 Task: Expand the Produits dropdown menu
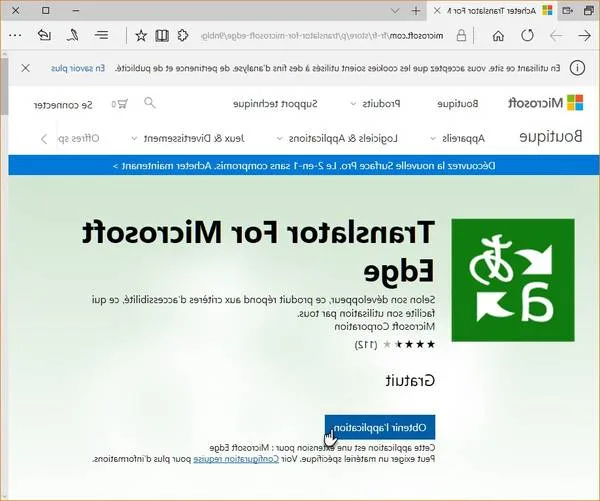[375, 104]
